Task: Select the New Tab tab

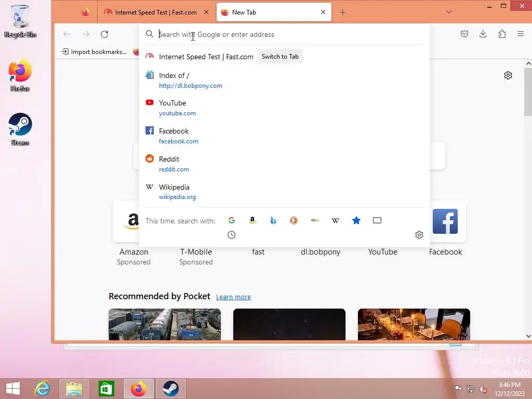Action: pyautogui.click(x=274, y=12)
